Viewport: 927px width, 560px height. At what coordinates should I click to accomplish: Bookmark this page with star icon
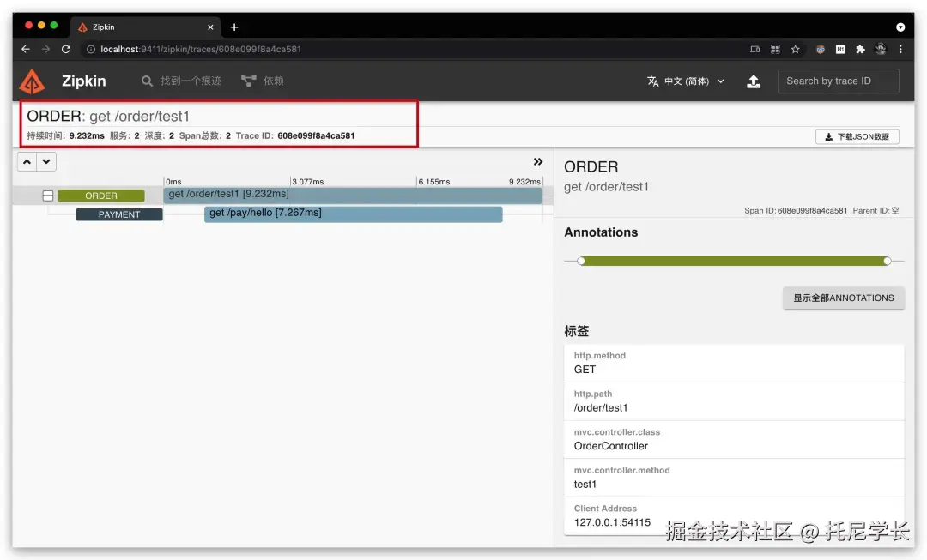tap(795, 49)
